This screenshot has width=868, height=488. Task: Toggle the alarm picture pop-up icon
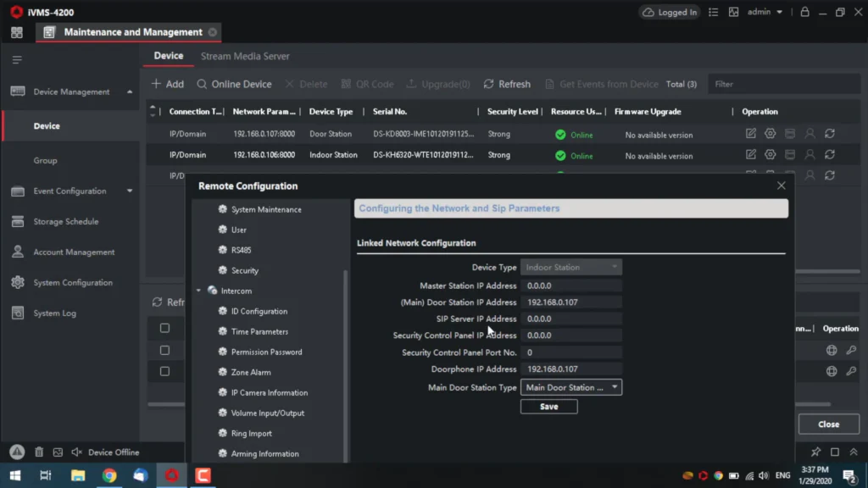tap(58, 452)
